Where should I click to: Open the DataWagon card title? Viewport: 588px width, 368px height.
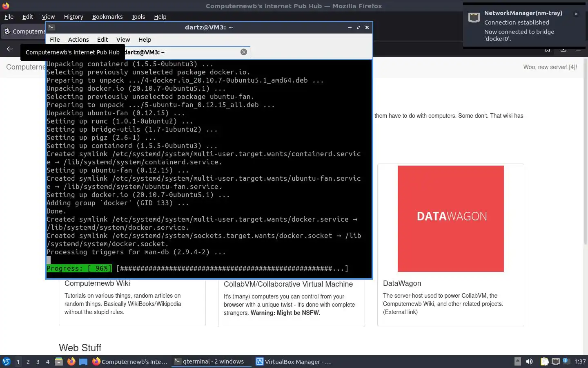tap(402, 283)
